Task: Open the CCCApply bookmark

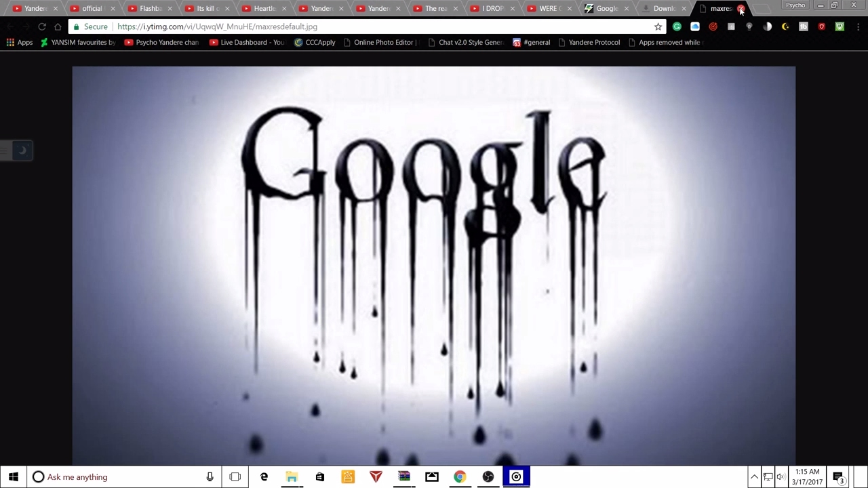Action: (315, 42)
